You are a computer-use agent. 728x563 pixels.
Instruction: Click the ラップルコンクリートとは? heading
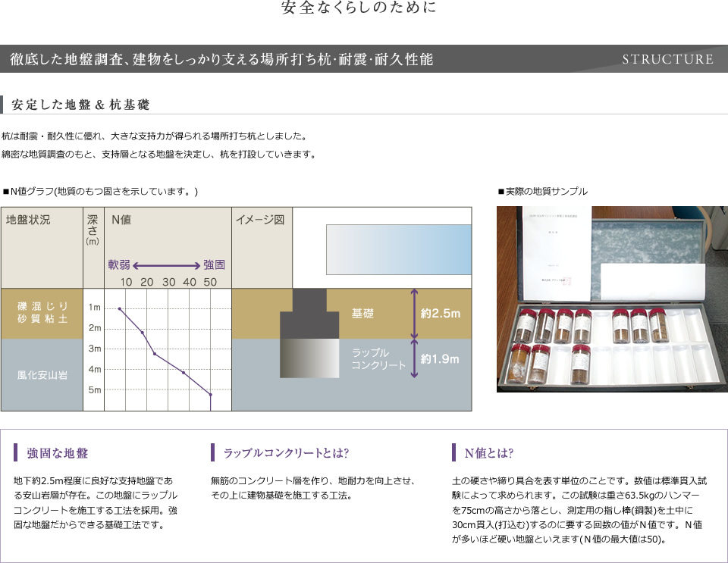(x=285, y=453)
